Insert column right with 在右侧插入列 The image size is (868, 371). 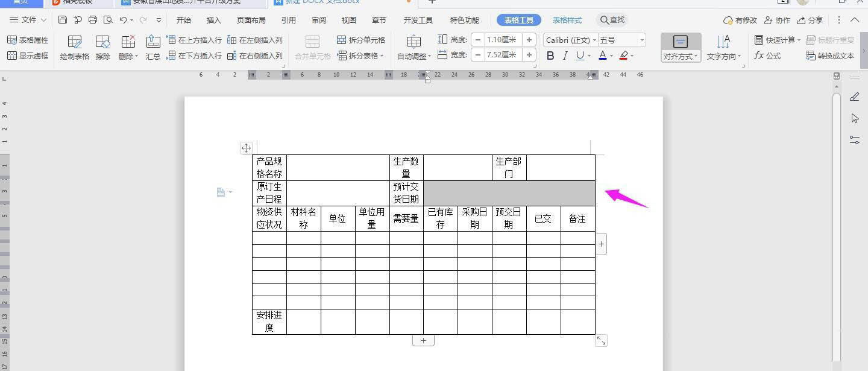tap(255, 55)
